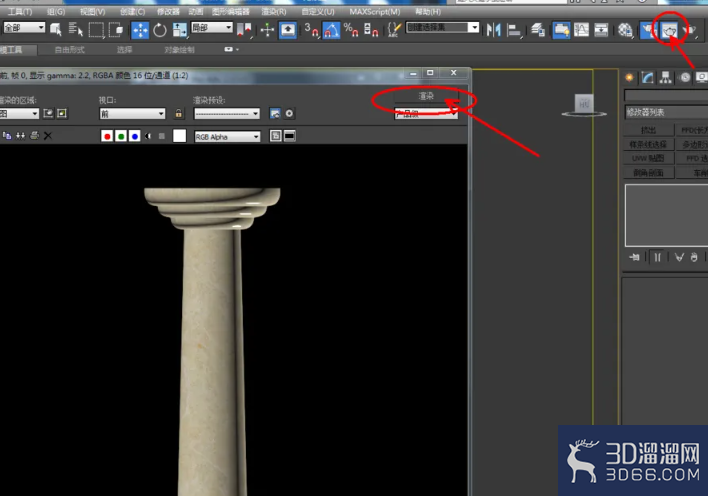Open Environment and Effects dialog icon
708x496 pixels.
click(x=289, y=113)
